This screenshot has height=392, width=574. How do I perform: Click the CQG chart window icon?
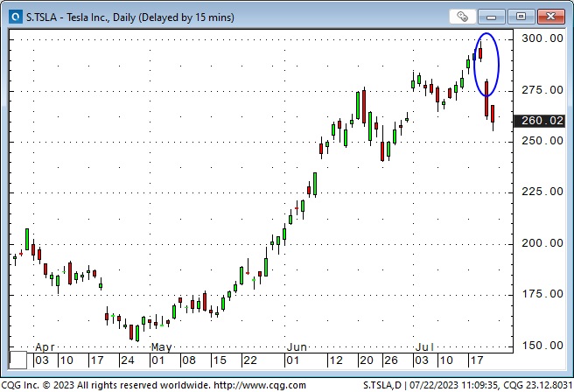(x=16, y=17)
